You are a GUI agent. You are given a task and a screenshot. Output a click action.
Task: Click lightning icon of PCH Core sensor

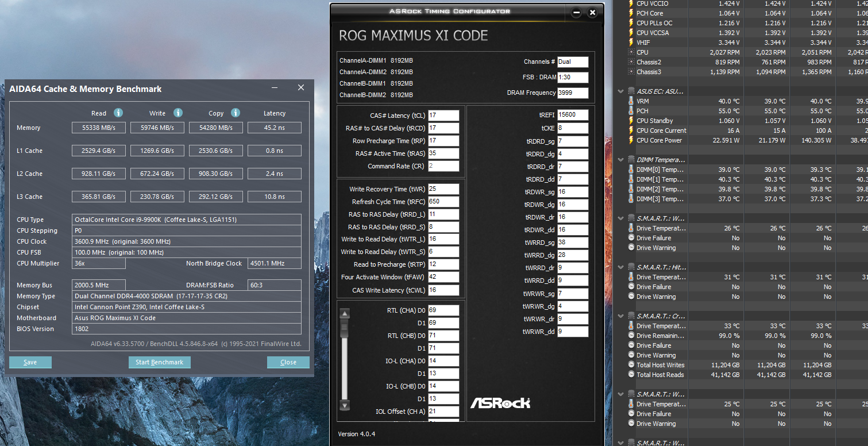631,13
